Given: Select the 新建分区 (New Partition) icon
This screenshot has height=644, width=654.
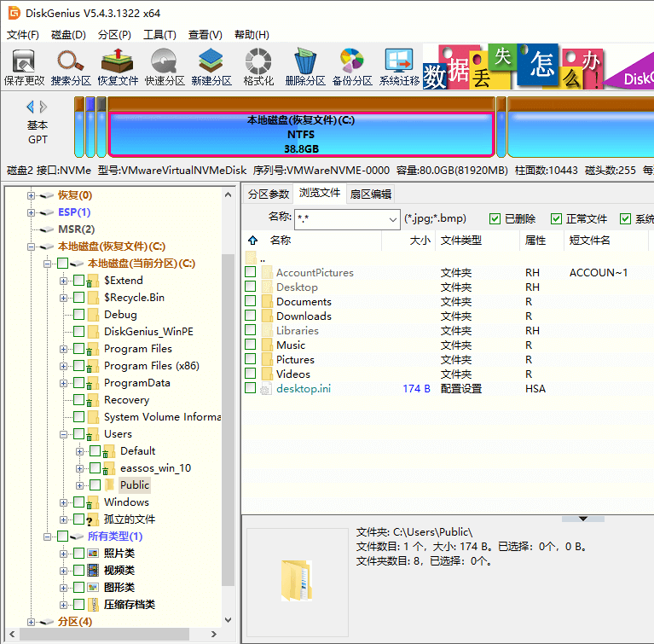Looking at the screenshot, I should click(x=211, y=67).
